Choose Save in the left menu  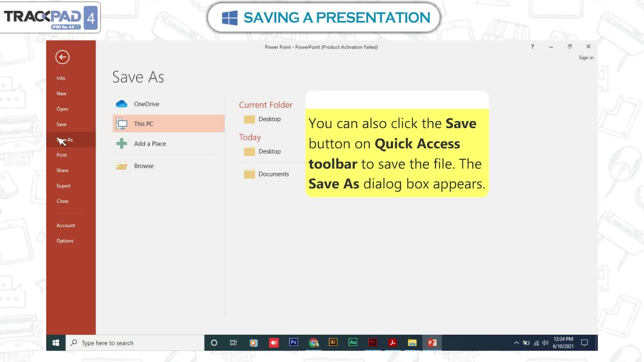61,124
